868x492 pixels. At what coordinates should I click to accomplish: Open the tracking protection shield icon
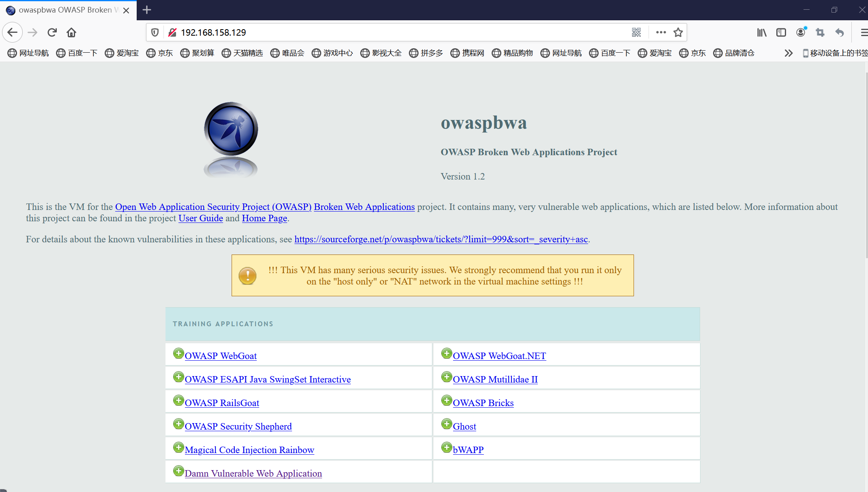tap(155, 32)
